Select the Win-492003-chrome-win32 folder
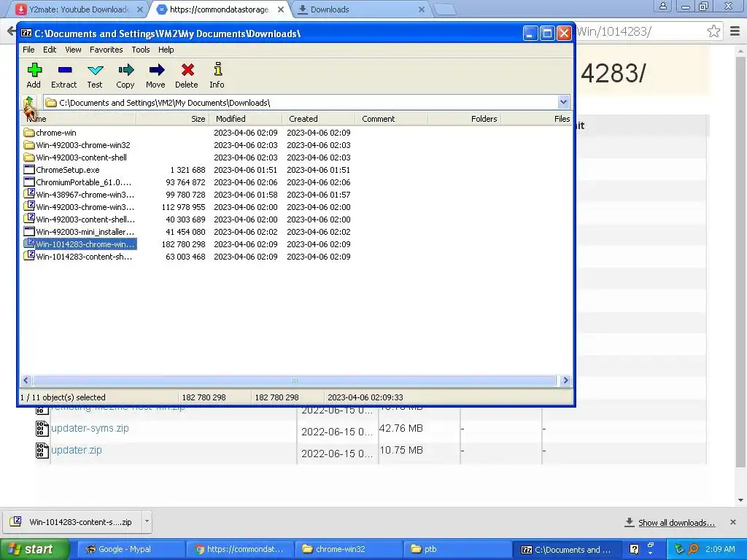 pyautogui.click(x=77, y=145)
